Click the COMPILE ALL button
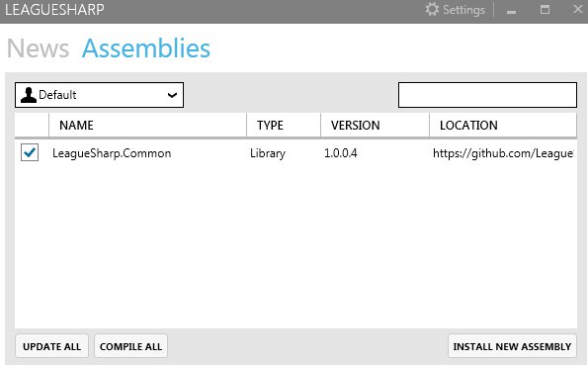This screenshot has height=365, width=588. pos(130,346)
